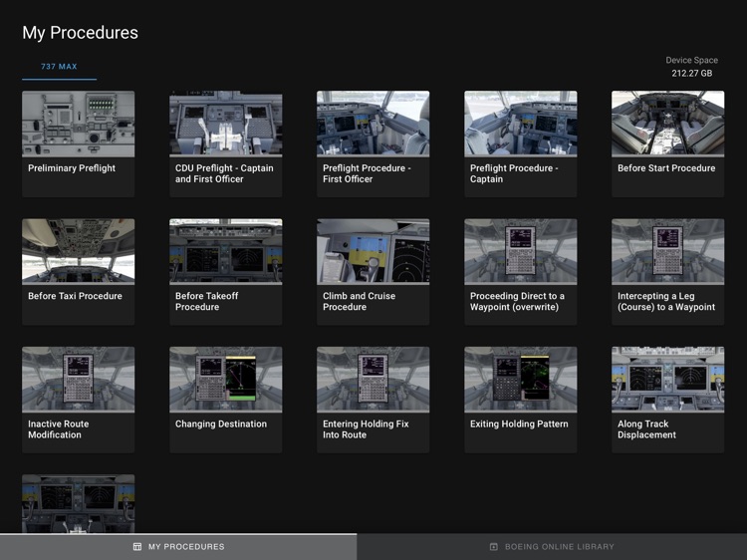
Task: Open Climb and Cruise Procedure
Action: [373, 272]
